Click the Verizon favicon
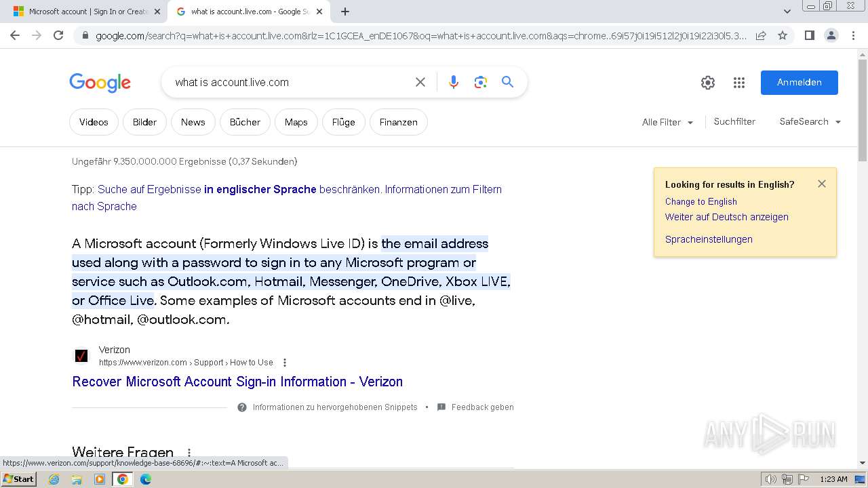This screenshot has height=488, width=868. (x=81, y=356)
